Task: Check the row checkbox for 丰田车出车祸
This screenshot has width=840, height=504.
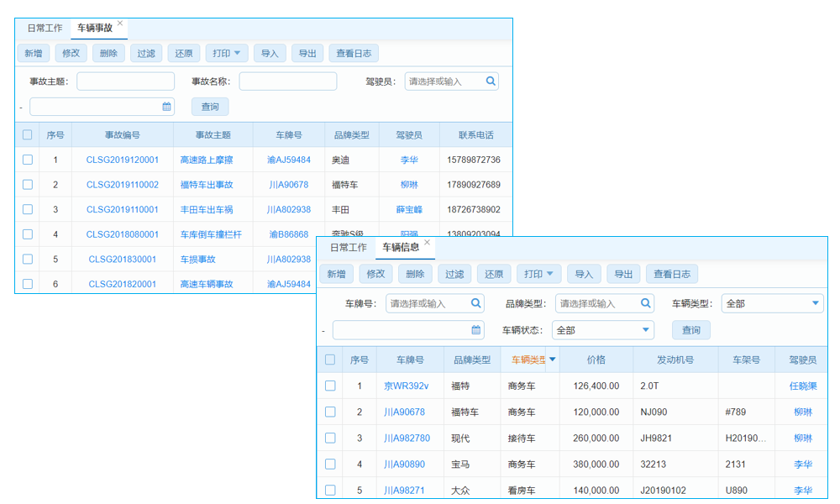Action: click(26, 209)
